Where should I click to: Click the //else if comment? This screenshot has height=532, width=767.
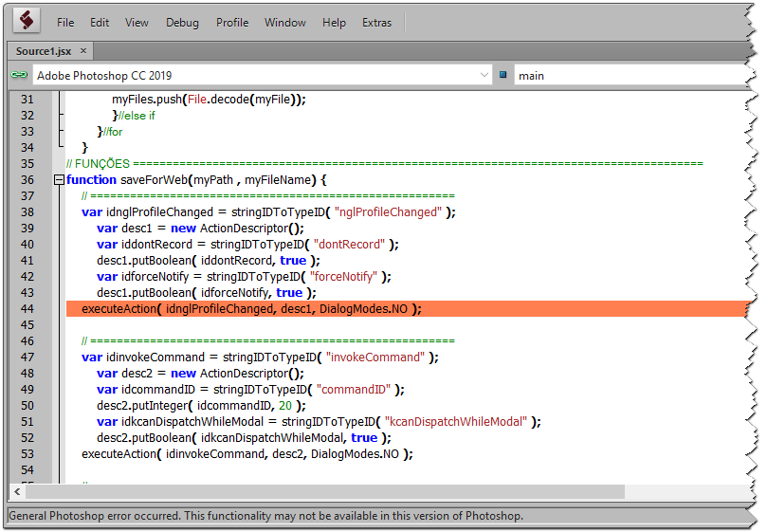point(137,116)
